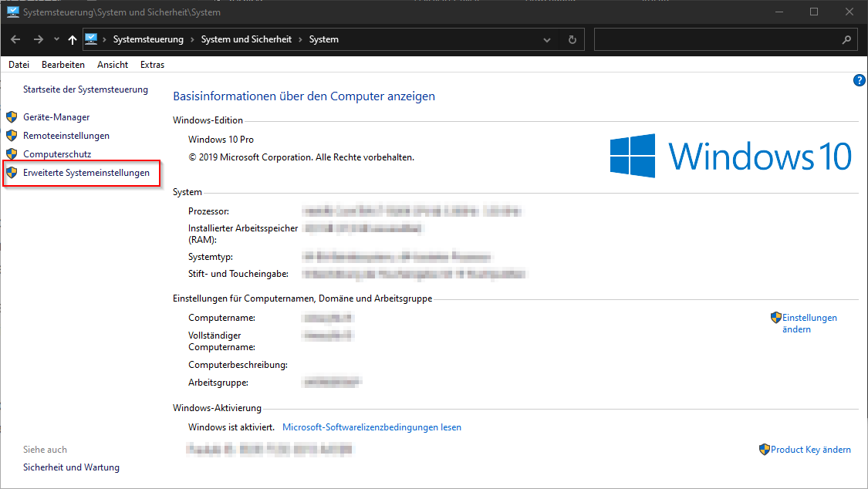Expand chevron after Systemsteuerung breadcrumb
The image size is (868, 489).
point(192,39)
